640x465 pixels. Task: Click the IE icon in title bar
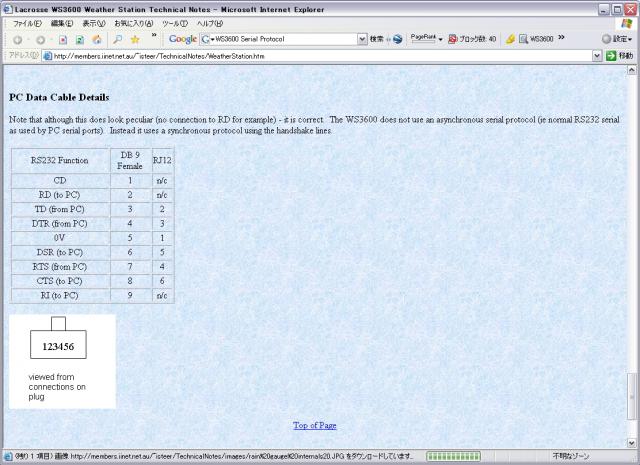[x=7, y=9]
